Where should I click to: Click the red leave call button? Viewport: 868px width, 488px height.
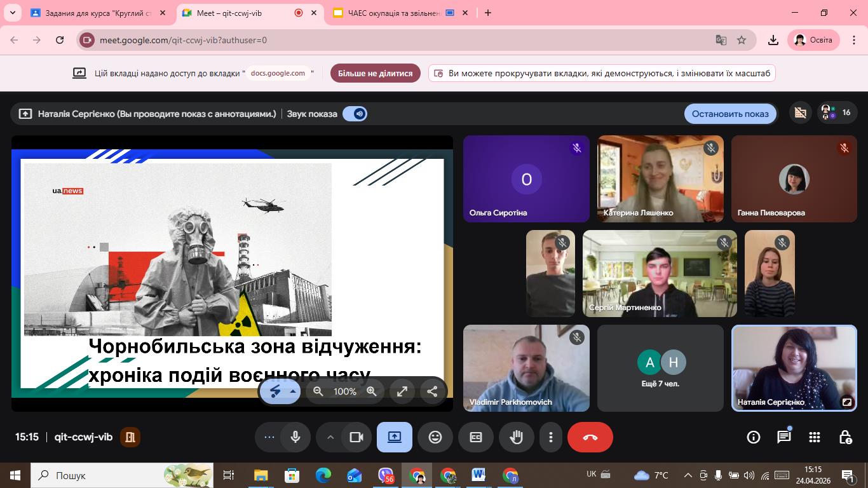(x=590, y=437)
